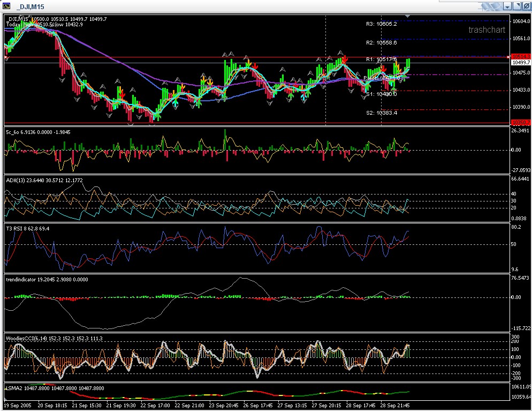
Task: Select the S1: 10430.0 support label
Action: point(381,94)
